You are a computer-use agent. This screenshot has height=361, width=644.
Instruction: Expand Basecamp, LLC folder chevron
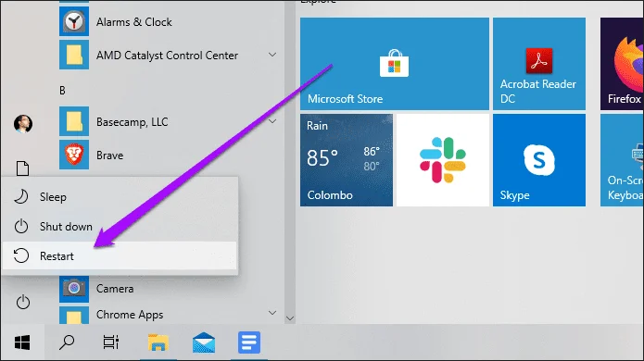pyautogui.click(x=272, y=121)
